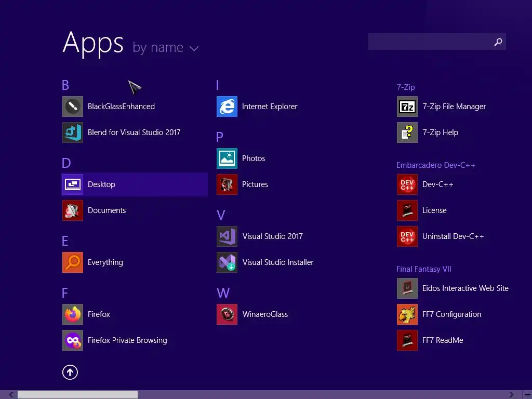Click the horizontal scrollbar thumb
Image resolution: width=532 pixels, height=399 pixels.
tap(78, 395)
